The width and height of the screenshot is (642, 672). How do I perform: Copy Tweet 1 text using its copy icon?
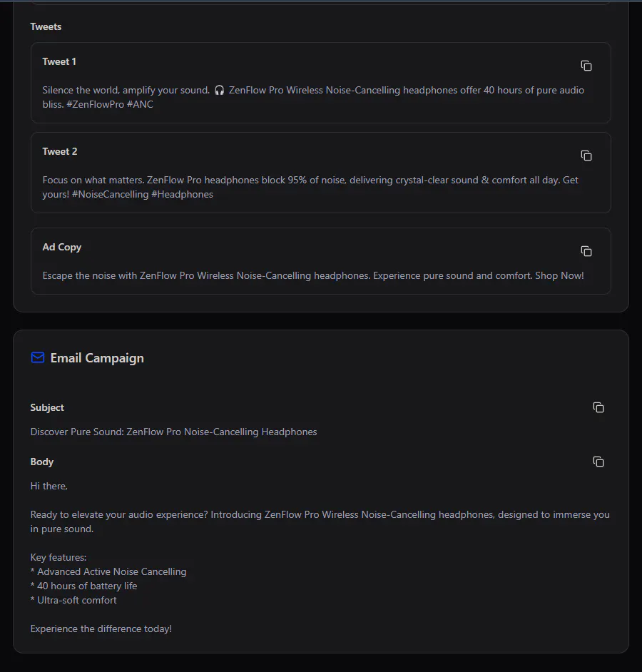(x=586, y=66)
